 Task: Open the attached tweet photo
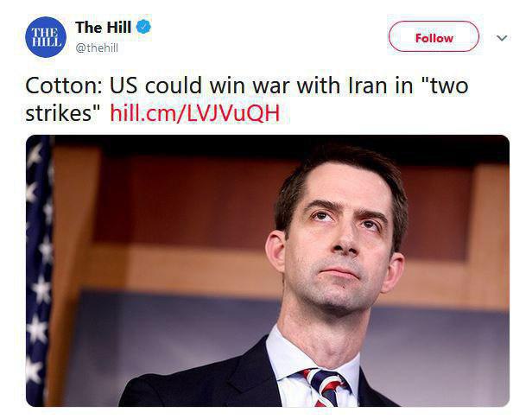pos(268,270)
